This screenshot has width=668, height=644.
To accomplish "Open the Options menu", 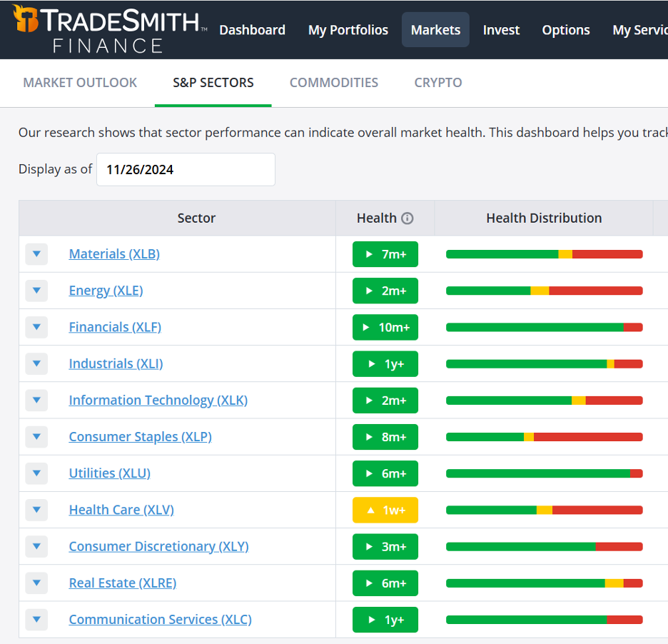I will [566, 30].
